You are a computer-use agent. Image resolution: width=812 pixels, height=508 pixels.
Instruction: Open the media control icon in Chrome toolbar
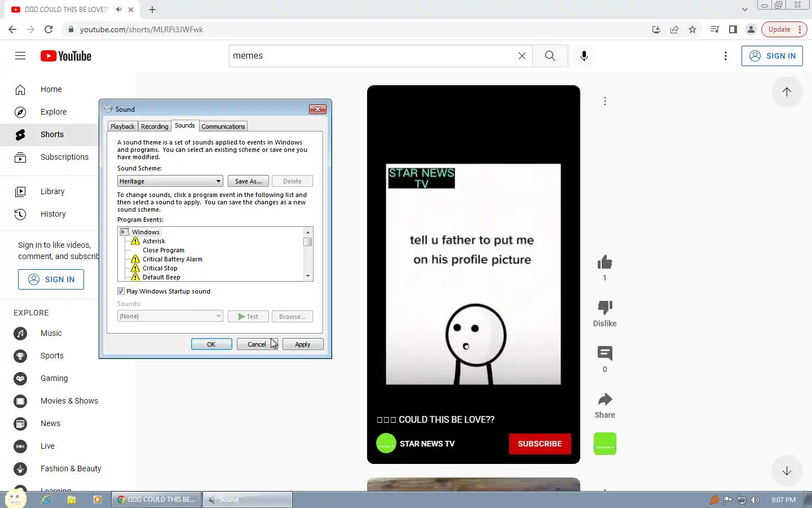click(715, 29)
